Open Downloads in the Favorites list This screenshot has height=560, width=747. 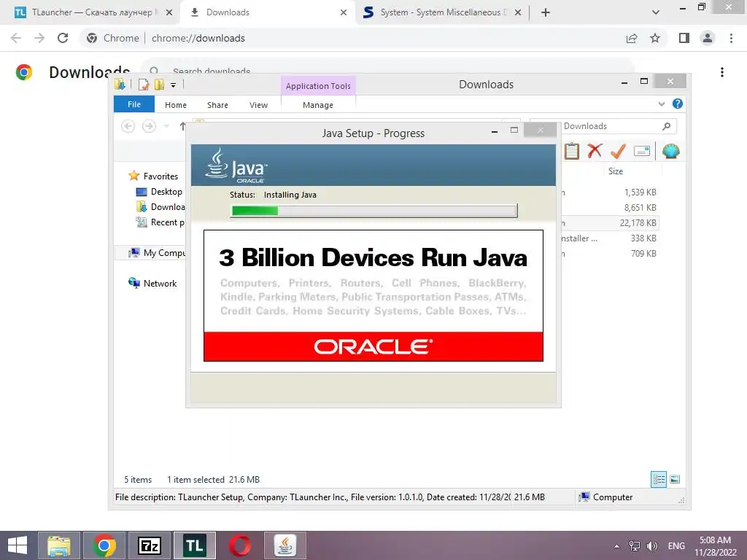pos(167,206)
